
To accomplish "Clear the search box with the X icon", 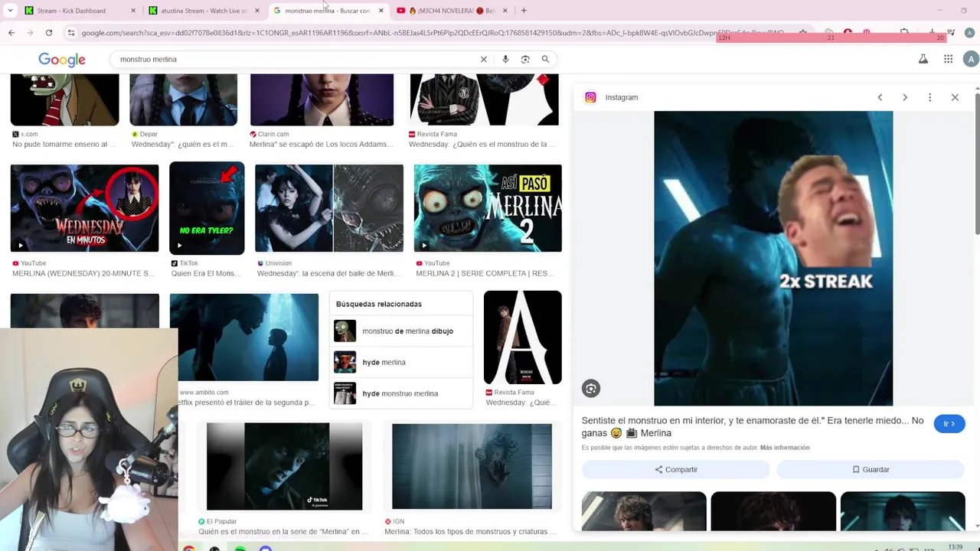I will pos(483,59).
